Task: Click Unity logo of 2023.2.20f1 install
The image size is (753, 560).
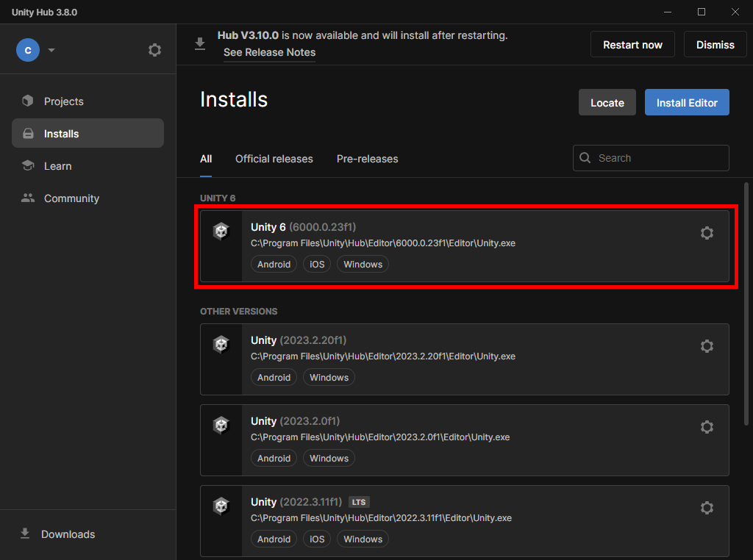Action: (221, 345)
